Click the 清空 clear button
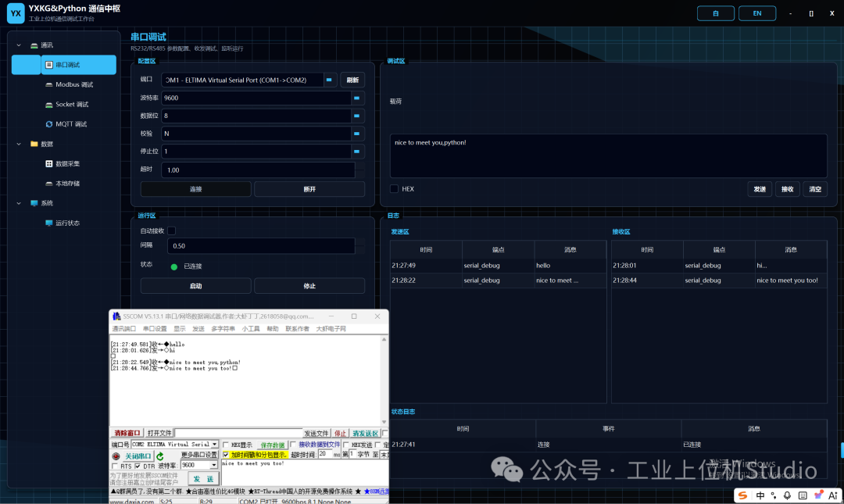 [x=815, y=189]
